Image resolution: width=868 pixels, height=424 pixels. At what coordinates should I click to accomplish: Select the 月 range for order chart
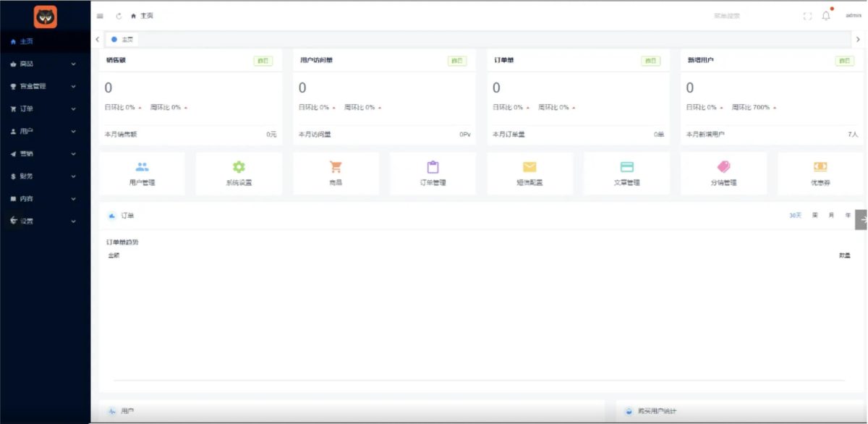pyautogui.click(x=832, y=216)
